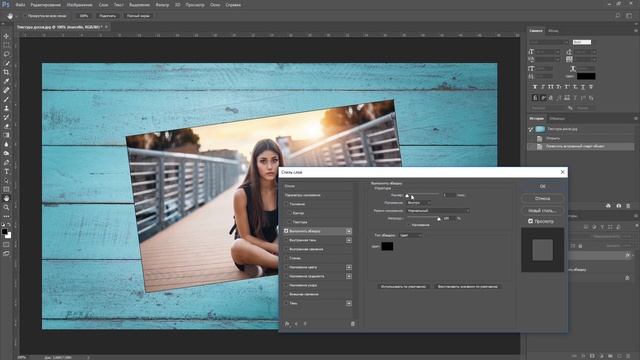
Task: Select the Dodge tool
Action: [6, 153]
